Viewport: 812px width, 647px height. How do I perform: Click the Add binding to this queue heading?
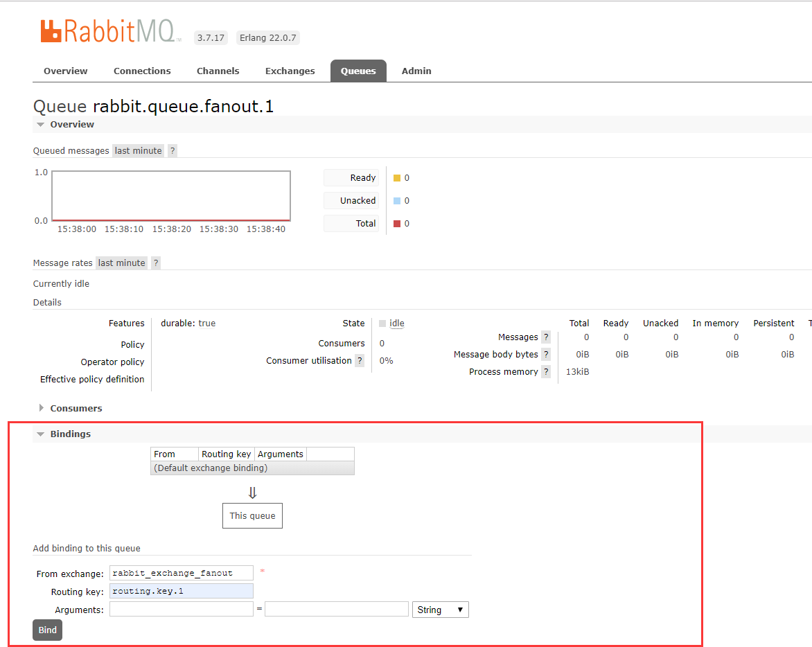point(87,548)
